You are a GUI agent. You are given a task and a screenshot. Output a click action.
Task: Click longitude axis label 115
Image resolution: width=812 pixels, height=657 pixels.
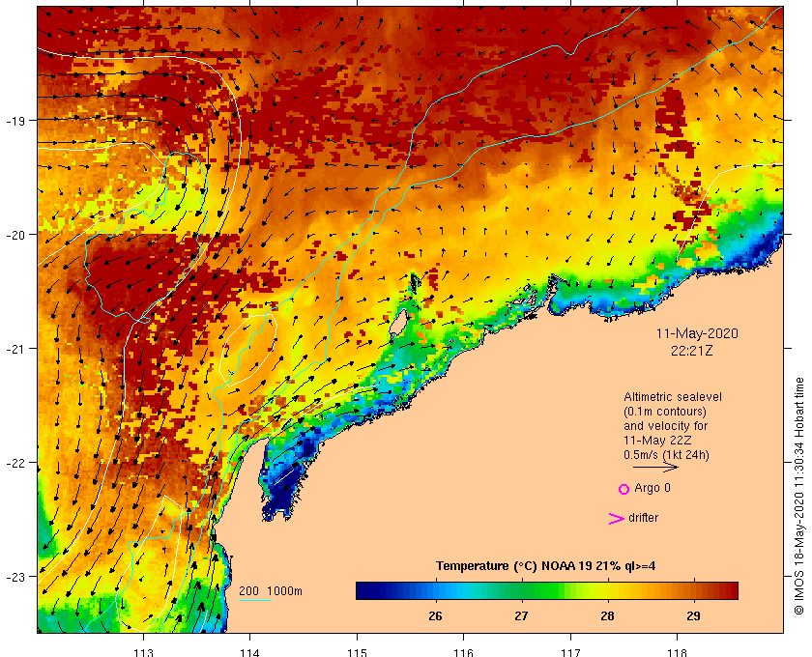(x=357, y=652)
